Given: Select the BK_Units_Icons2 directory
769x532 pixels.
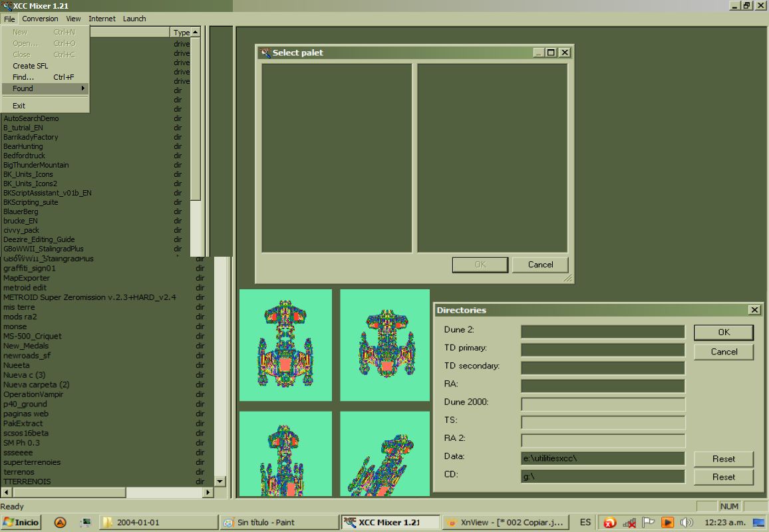Looking at the screenshot, I should coord(30,184).
